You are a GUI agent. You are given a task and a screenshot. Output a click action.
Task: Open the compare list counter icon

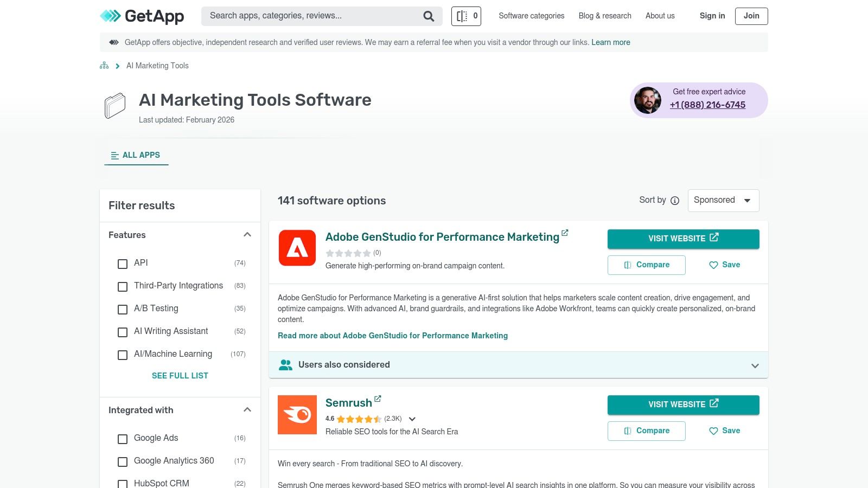(x=466, y=16)
